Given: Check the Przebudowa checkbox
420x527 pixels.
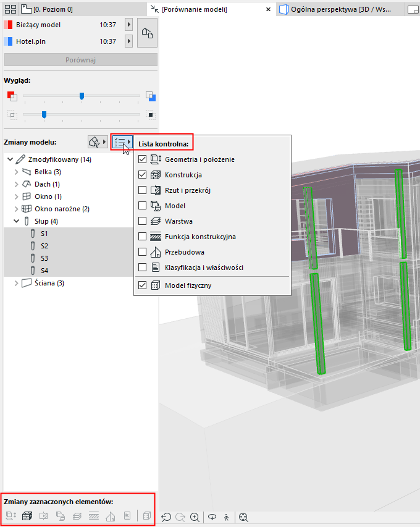Looking at the screenshot, I should pyautogui.click(x=143, y=252).
